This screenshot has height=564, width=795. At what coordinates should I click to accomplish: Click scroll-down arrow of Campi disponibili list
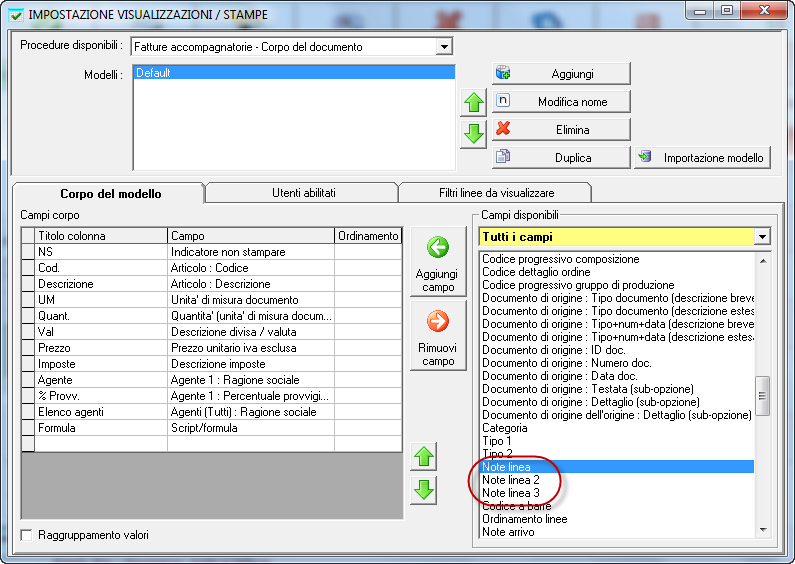click(x=763, y=530)
